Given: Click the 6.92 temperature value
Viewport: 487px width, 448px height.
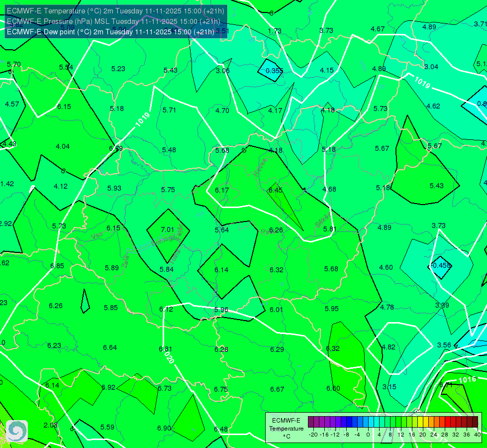Looking at the screenshot, I should point(108,387).
